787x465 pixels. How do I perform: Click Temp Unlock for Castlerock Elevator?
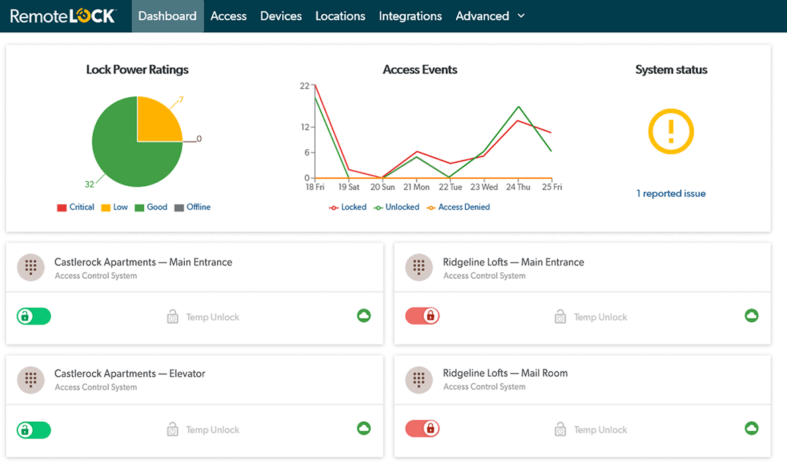point(212,430)
